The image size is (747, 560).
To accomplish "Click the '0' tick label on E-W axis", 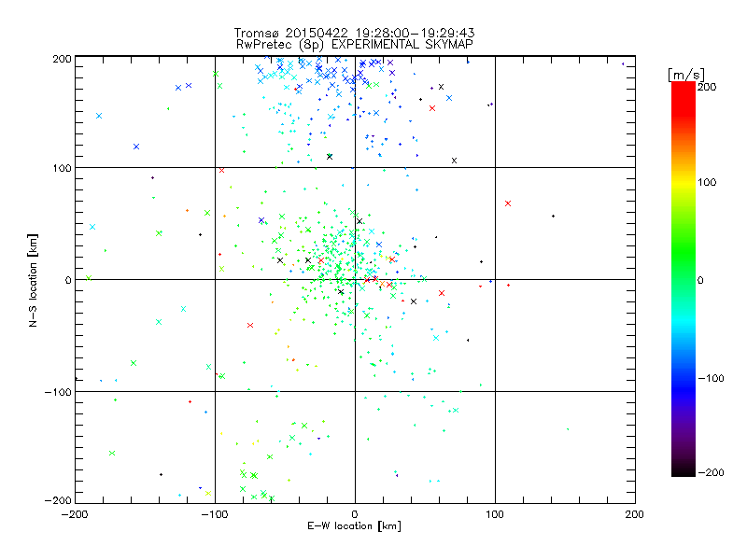I will (355, 514).
